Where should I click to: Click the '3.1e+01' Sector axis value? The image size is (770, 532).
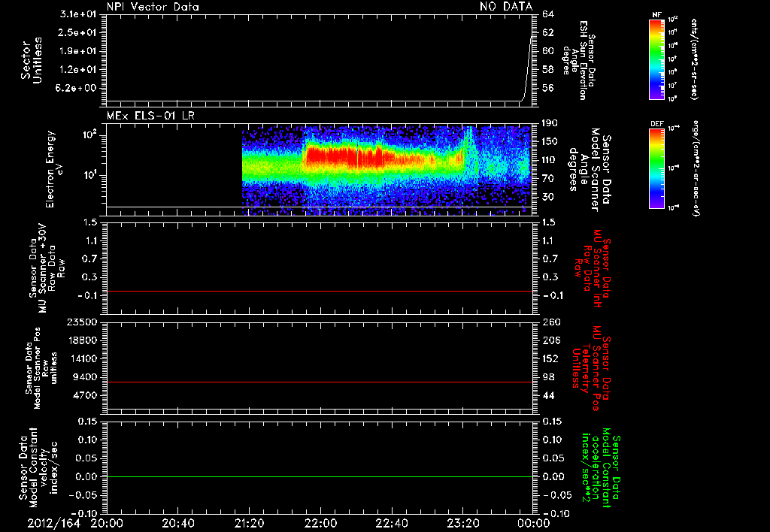[78, 14]
